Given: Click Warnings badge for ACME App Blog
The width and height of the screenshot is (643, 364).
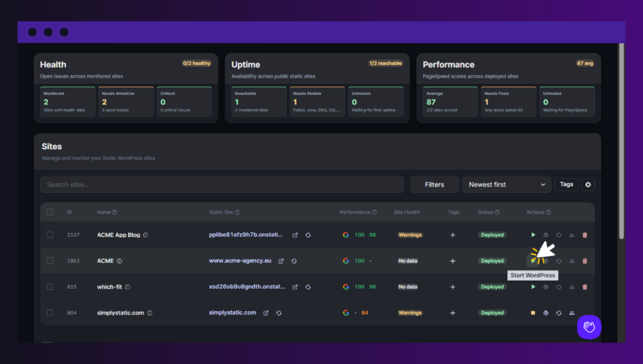Looking at the screenshot, I should click(x=409, y=235).
